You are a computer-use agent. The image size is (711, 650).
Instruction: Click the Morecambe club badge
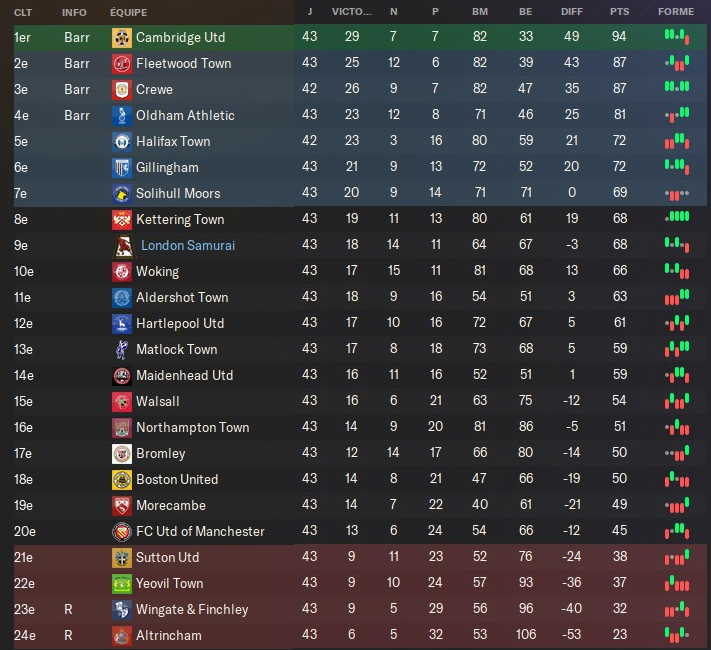point(121,506)
